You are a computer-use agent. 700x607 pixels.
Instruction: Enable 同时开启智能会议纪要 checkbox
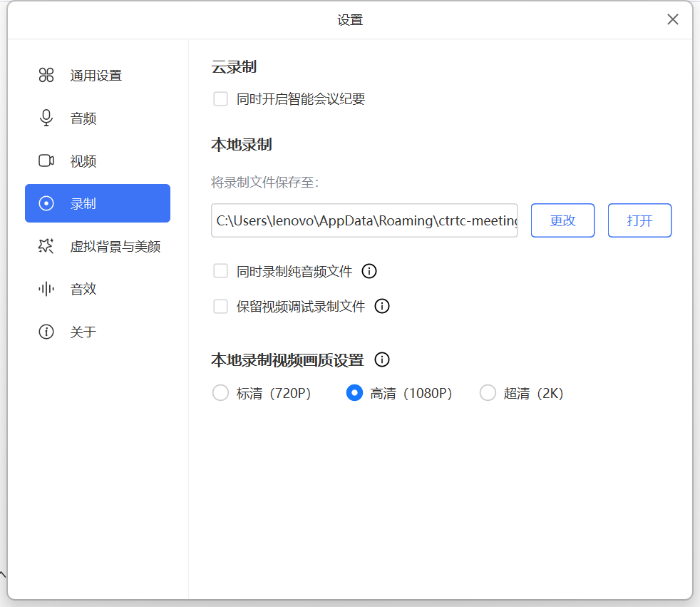[x=220, y=99]
